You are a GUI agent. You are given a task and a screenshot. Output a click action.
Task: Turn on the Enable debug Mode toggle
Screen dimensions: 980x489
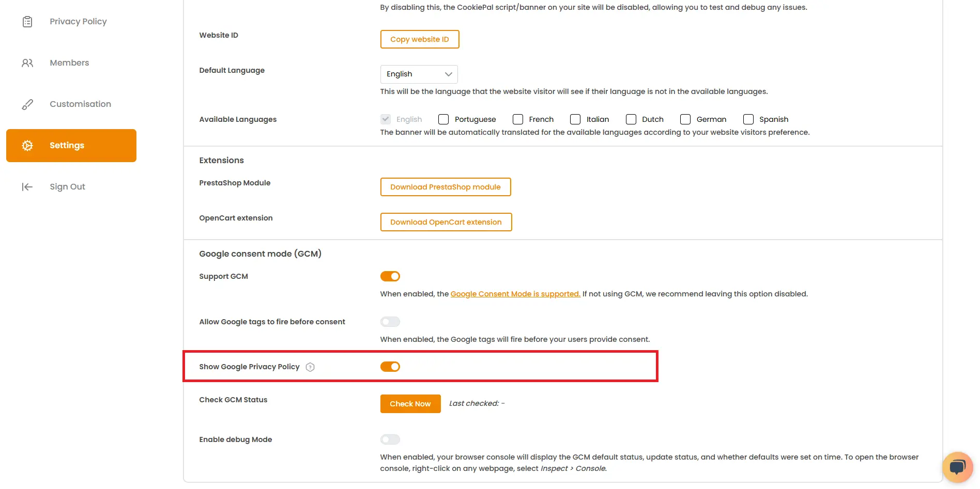[390, 439]
